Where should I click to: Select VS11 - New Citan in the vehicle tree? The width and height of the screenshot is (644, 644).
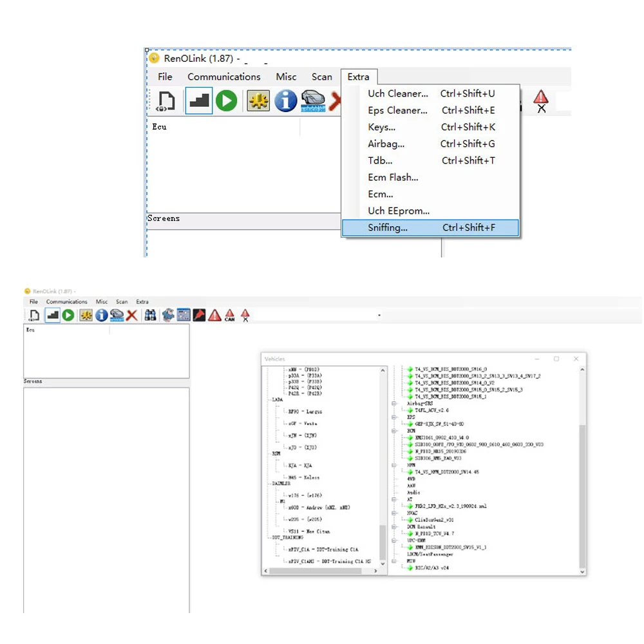309,531
